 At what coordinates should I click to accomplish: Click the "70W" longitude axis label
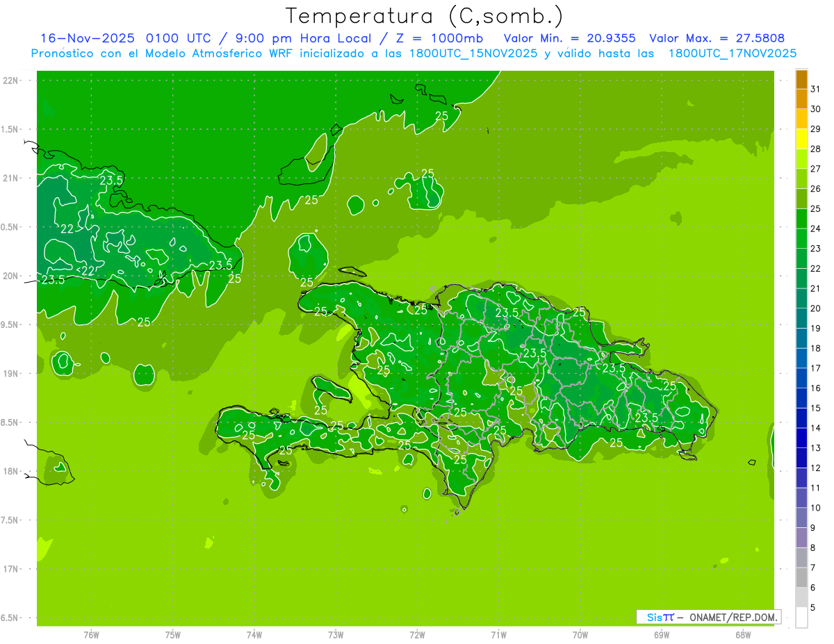[580, 634]
